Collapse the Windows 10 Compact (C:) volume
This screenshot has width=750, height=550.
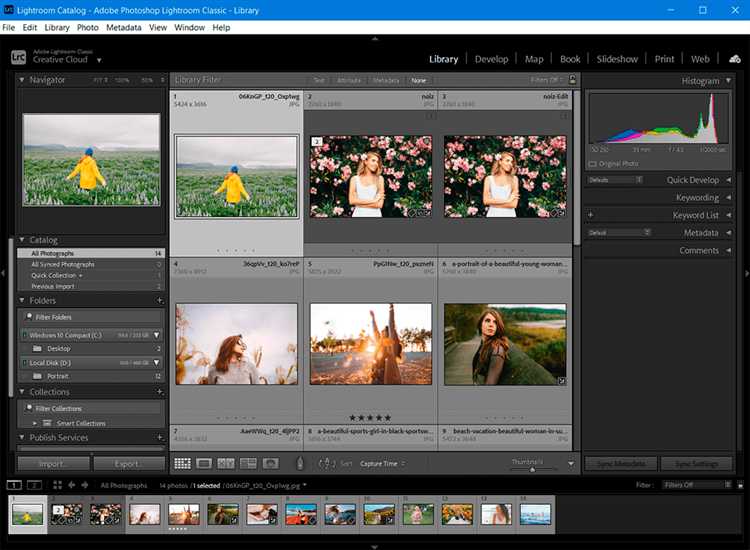(156, 335)
